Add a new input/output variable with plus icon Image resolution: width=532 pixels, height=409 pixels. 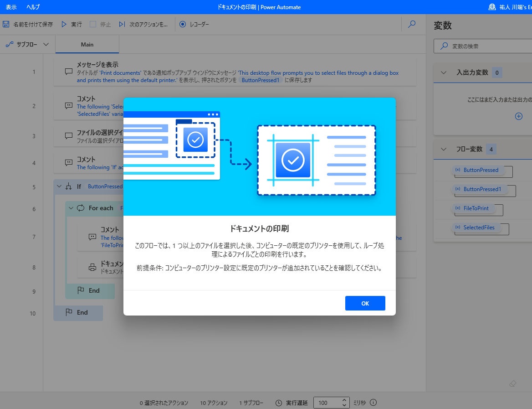click(518, 116)
